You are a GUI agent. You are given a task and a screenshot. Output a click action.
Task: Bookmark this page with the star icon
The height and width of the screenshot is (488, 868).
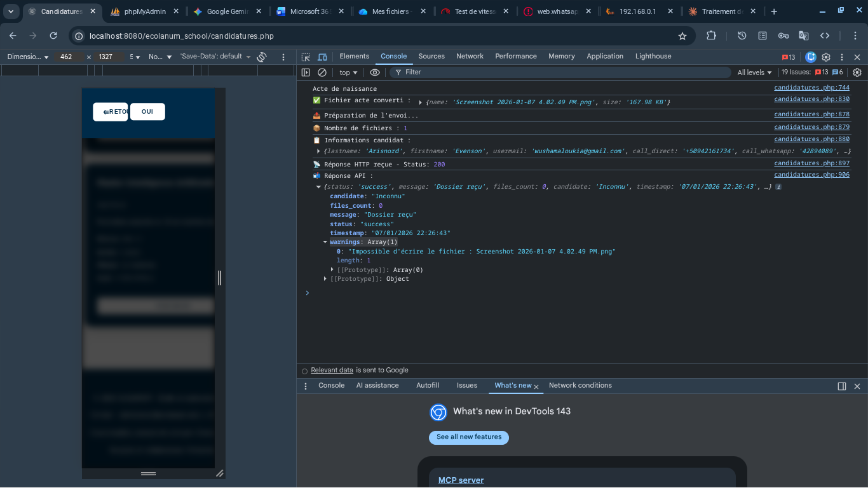(682, 36)
